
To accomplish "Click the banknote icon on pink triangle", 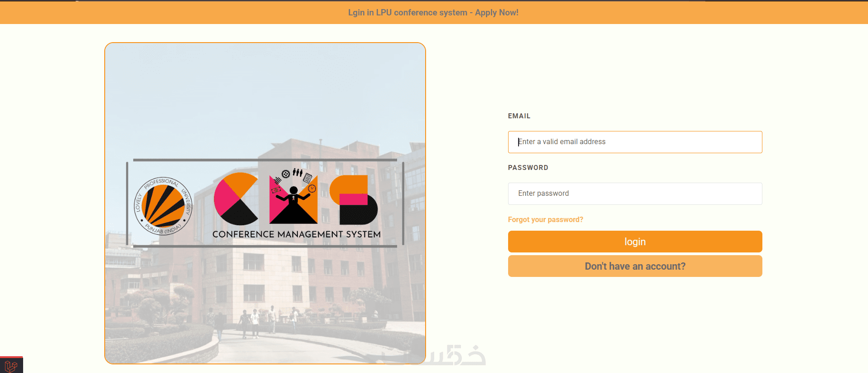I will 276,190.
